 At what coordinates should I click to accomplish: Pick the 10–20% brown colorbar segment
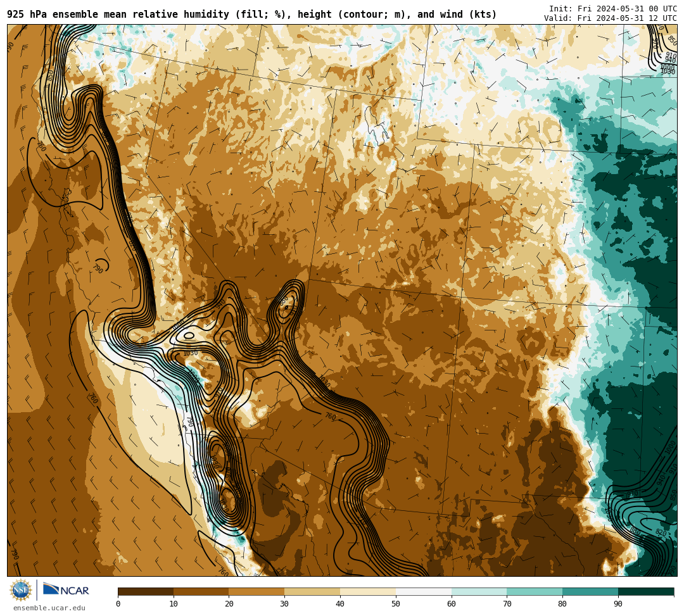coord(201,591)
